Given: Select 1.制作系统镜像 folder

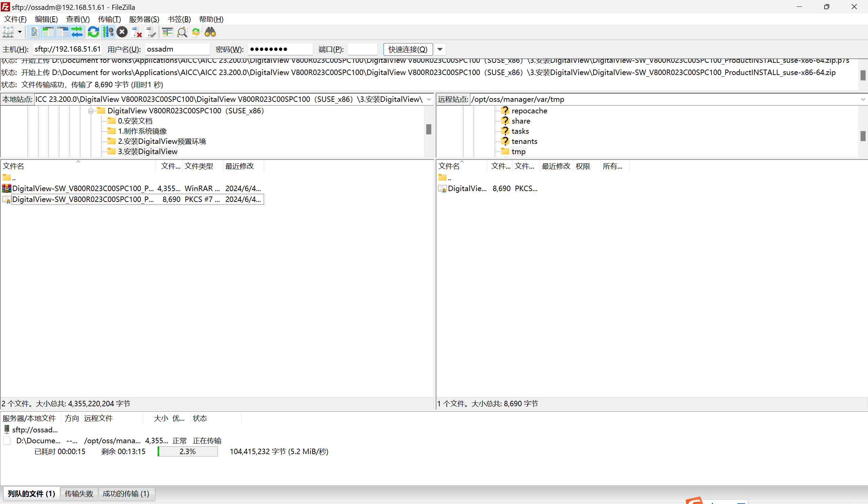Looking at the screenshot, I should pyautogui.click(x=142, y=131).
